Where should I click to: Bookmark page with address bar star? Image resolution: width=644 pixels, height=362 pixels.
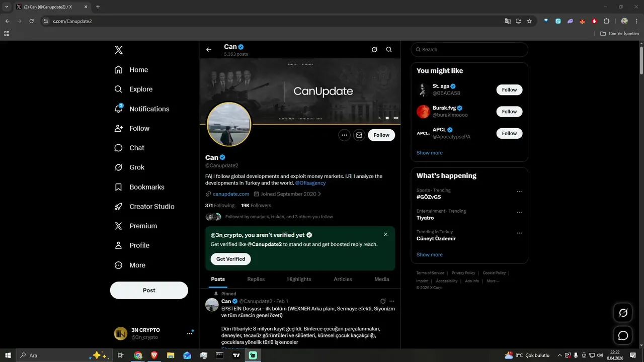pos(529,21)
